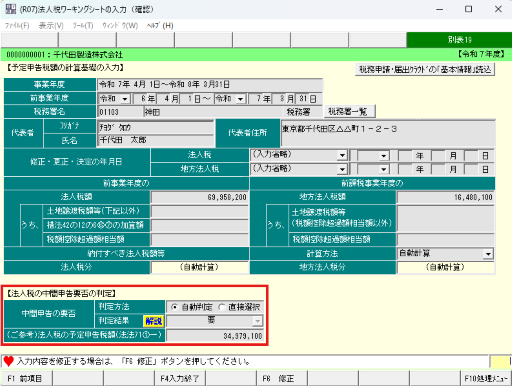This screenshot has width=512, height=386.
Task: Click the 修正・更正・決定の年月日 header
Action: [76, 162]
